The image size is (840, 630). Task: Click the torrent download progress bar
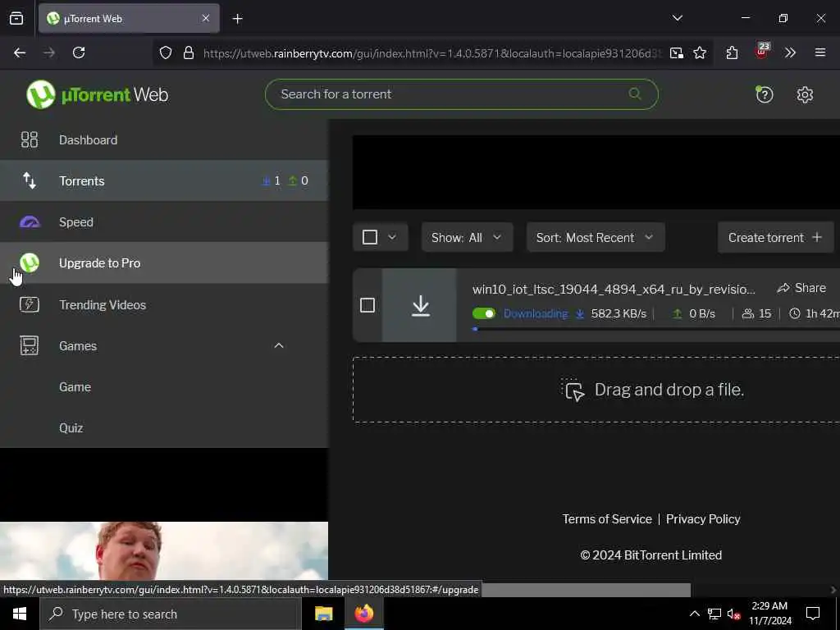[x=655, y=329]
